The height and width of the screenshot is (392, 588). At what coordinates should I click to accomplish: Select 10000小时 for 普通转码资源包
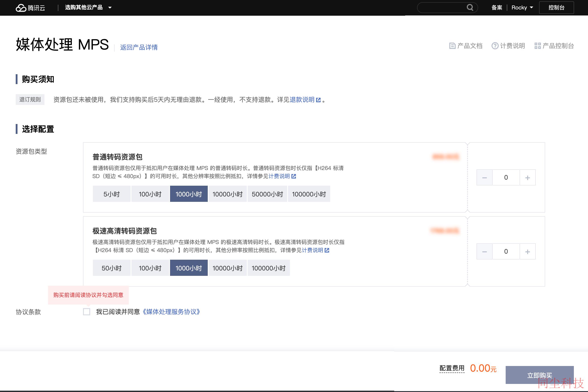coord(228,194)
